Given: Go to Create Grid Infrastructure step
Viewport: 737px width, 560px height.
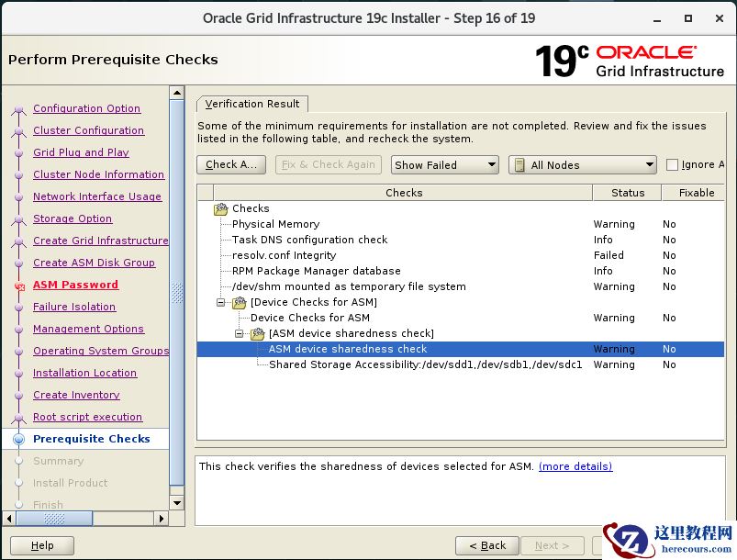Looking at the screenshot, I should tap(101, 241).
